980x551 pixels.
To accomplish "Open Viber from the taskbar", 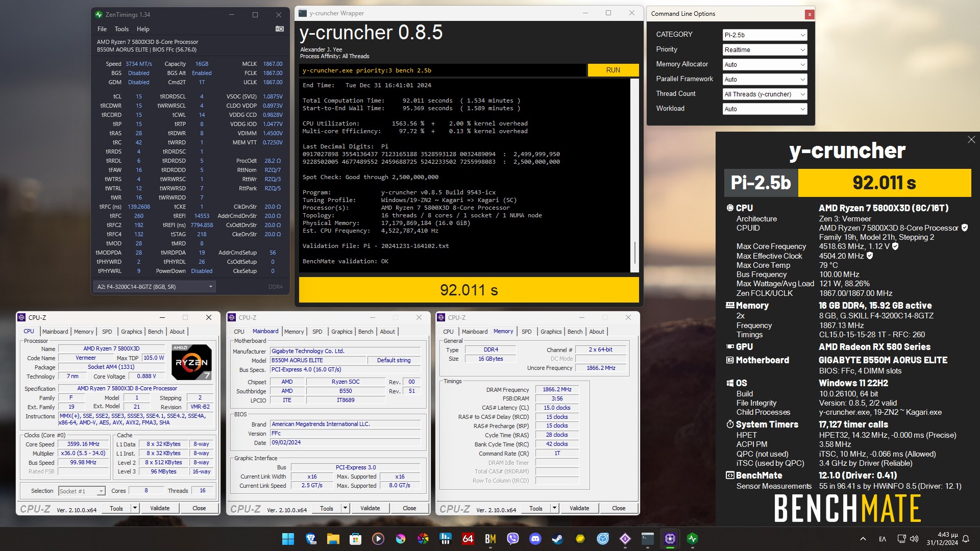I will tap(512, 539).
